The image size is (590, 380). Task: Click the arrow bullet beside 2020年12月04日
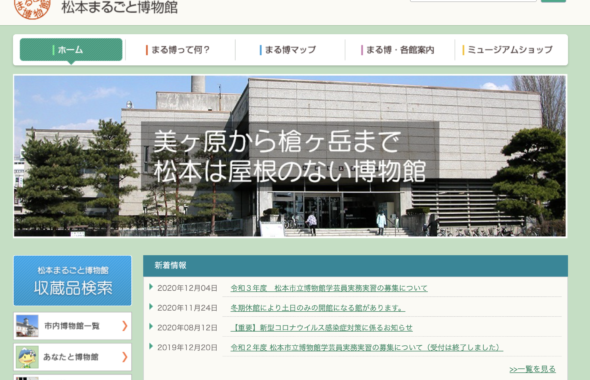click(151, 287)
